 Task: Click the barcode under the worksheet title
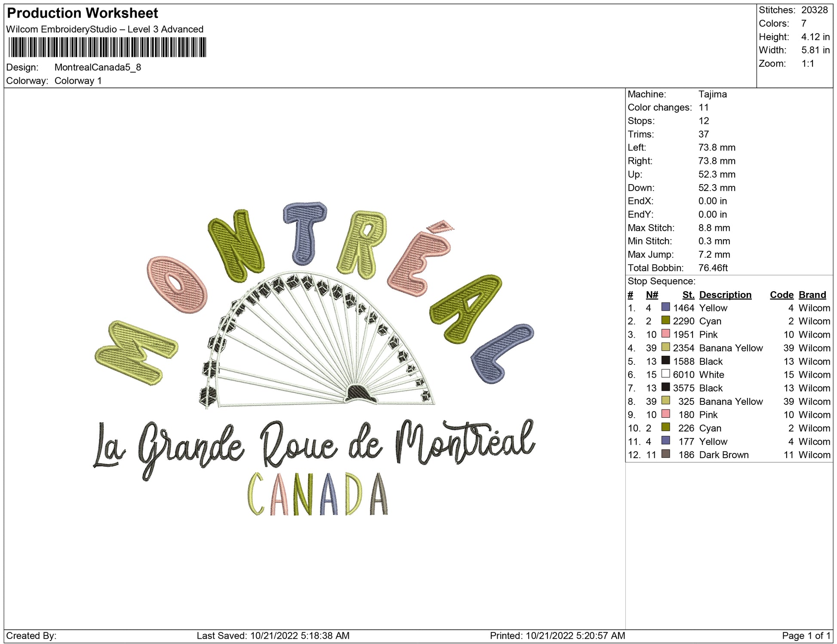tap(107, 47)
